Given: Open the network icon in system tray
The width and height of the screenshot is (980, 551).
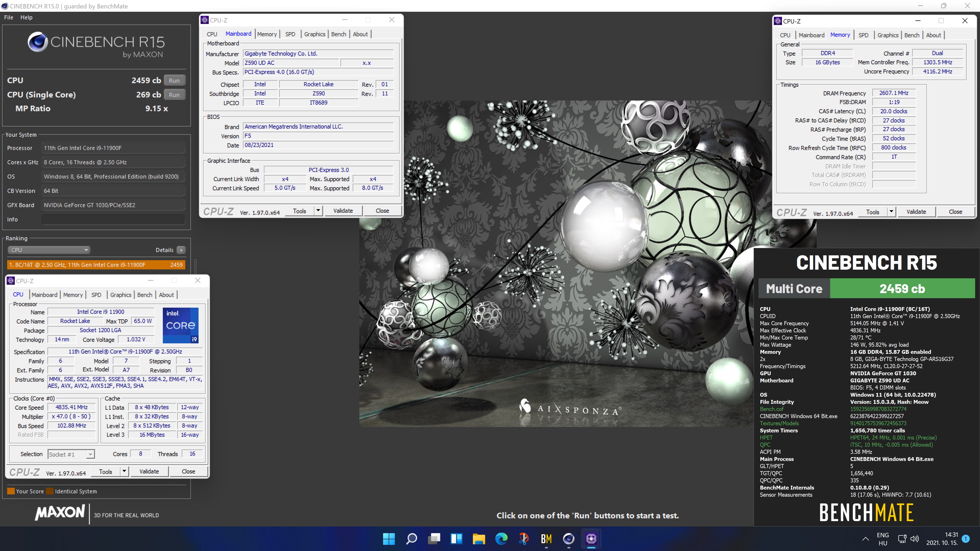Looking at the screenshot, I should click(902, 539).
